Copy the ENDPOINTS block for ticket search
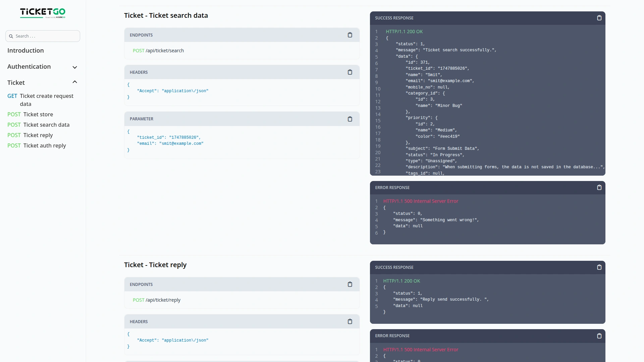 point(350,35)
